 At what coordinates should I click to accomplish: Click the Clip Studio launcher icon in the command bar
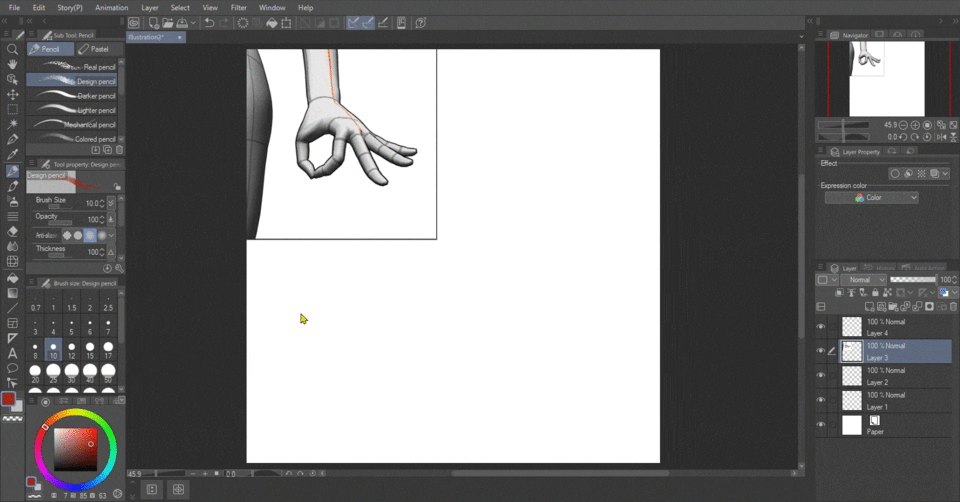(133, 23)
